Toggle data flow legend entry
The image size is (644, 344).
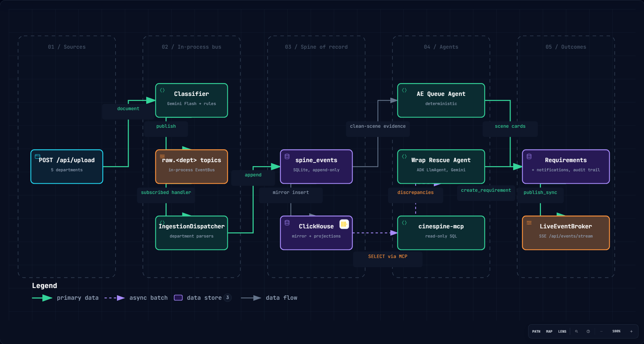pos(269,298)
